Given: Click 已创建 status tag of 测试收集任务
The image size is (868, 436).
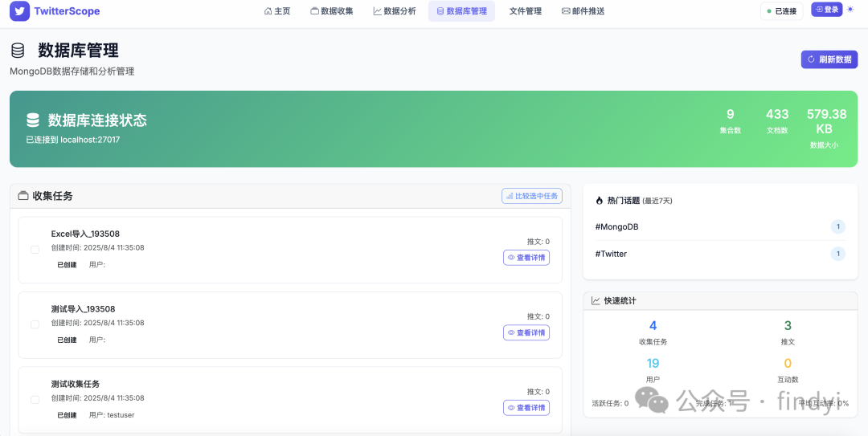Looking at the screenshot, I should point(67,415).
